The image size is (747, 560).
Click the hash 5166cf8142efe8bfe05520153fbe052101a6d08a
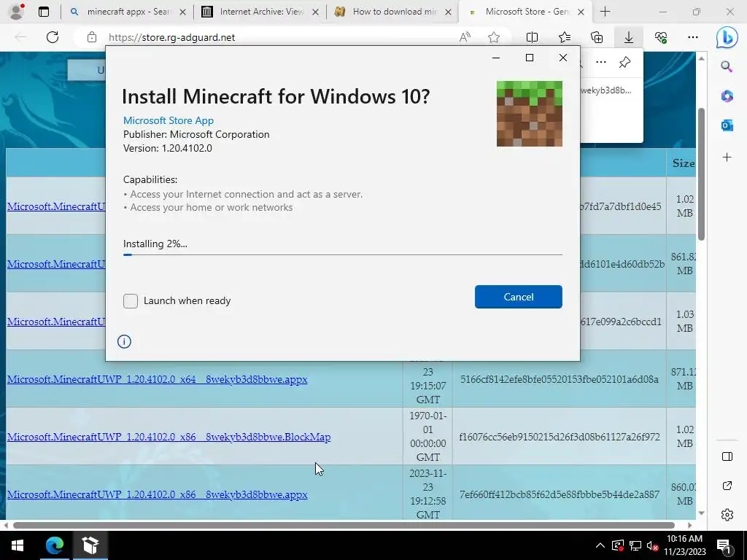coord(560,379)
